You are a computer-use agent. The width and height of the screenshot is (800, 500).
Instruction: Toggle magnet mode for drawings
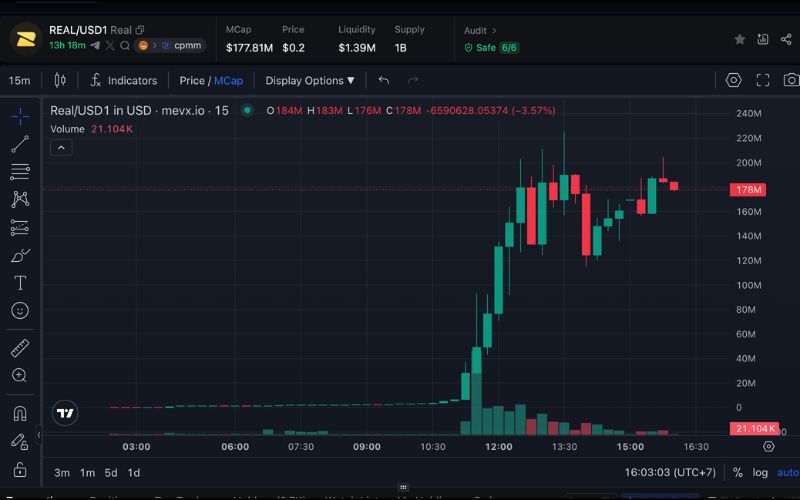click(x=19, y=413)
